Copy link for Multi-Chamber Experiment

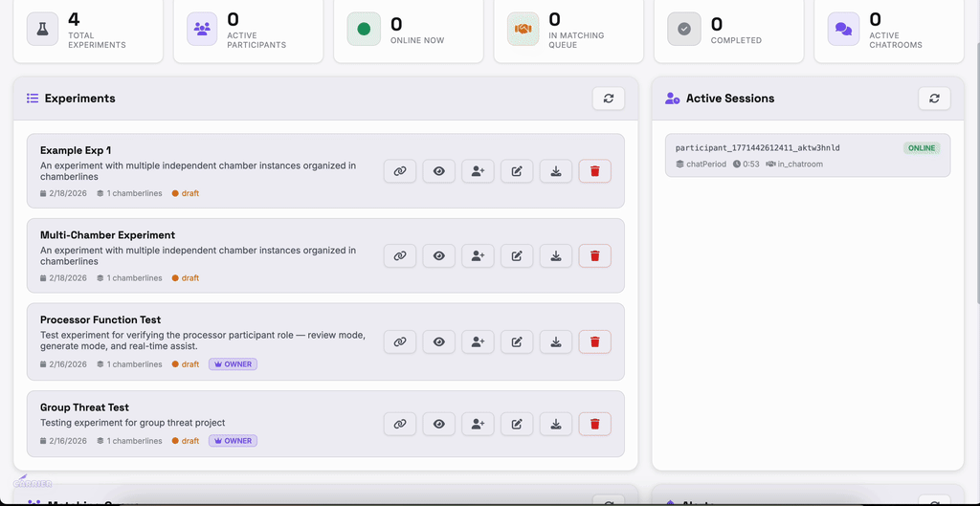click(x=400, y=255)
